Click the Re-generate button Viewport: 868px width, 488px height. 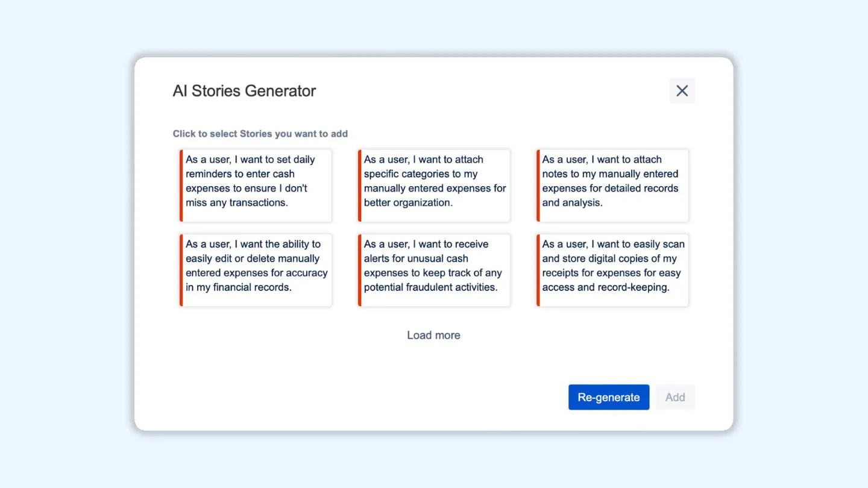[x=609, y=397]
